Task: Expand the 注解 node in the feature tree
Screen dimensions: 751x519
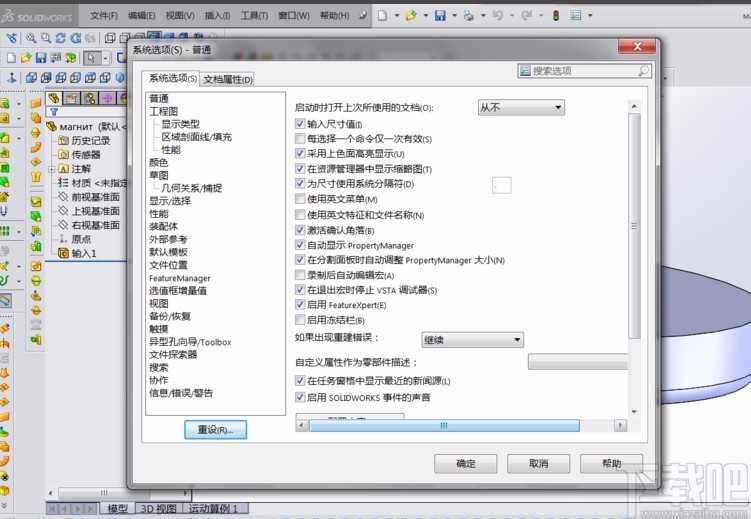Action: (51, 169)
